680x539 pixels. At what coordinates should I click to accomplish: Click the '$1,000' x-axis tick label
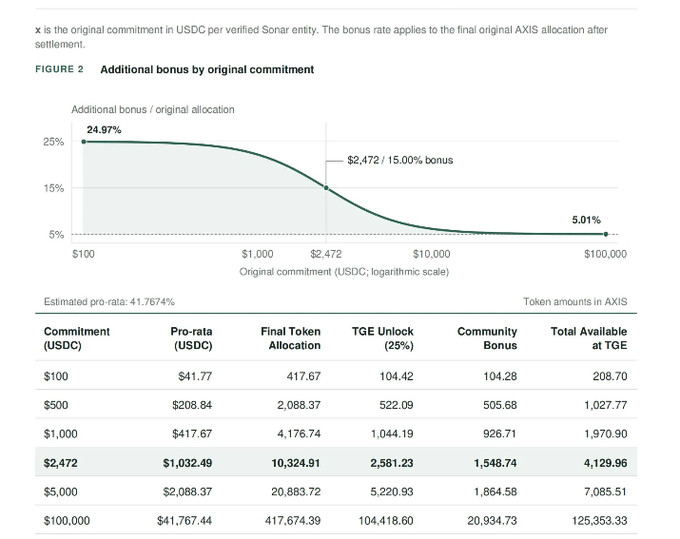(x=258, y=254)
